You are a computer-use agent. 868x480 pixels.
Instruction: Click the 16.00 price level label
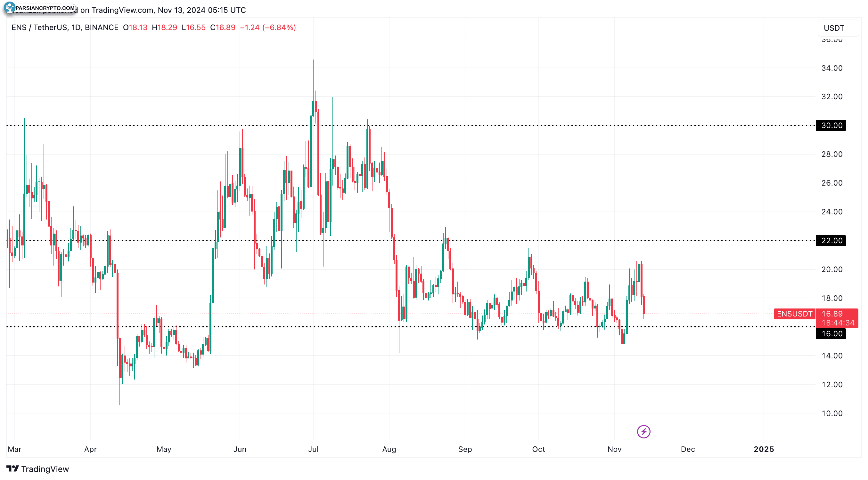point(831,333)
